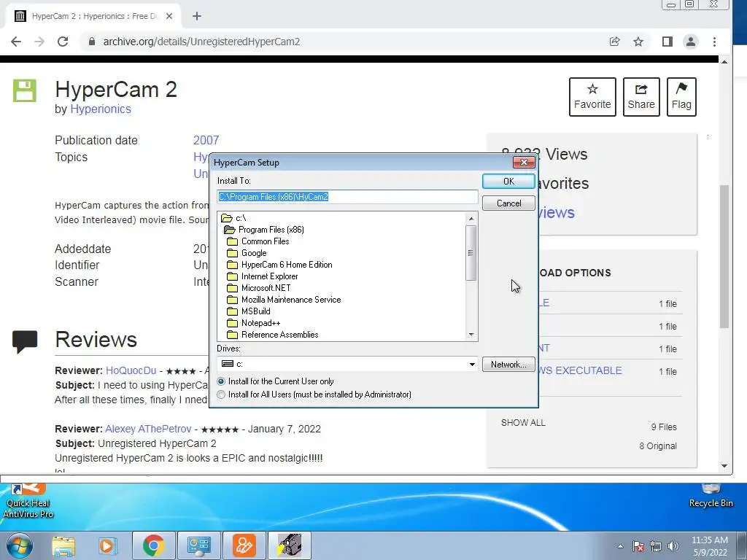Flag this archive item
The width and height of the screenshot is (747, 560).
[681, 97]
